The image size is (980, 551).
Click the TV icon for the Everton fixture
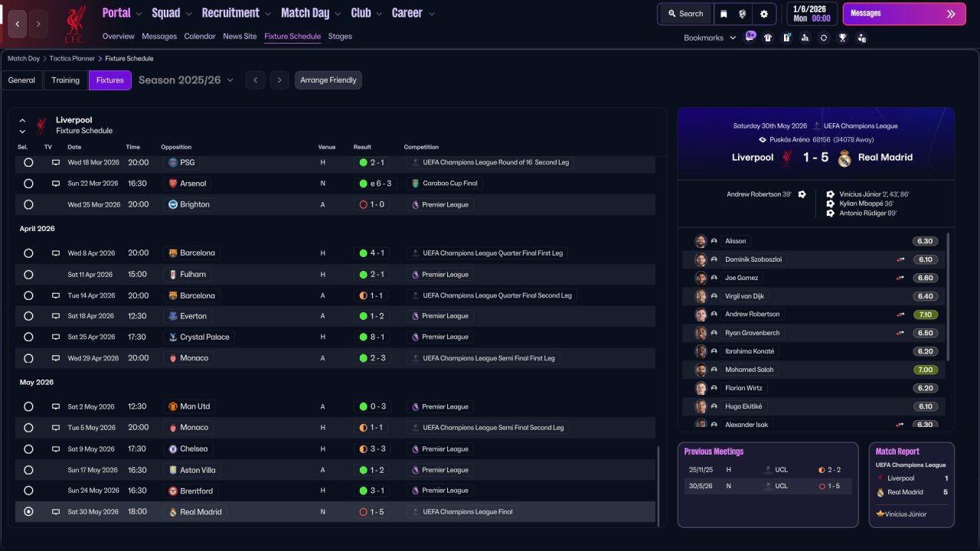coord(56,316)
